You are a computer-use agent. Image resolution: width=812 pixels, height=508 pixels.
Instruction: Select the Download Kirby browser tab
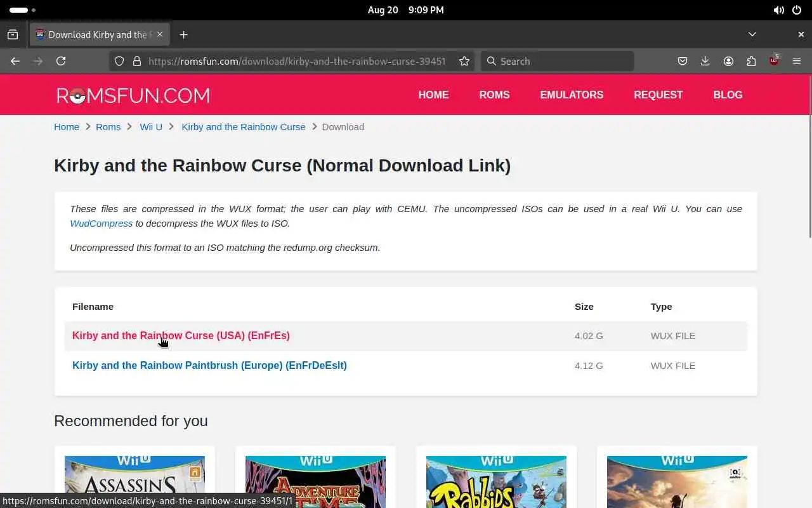(100, 34)
